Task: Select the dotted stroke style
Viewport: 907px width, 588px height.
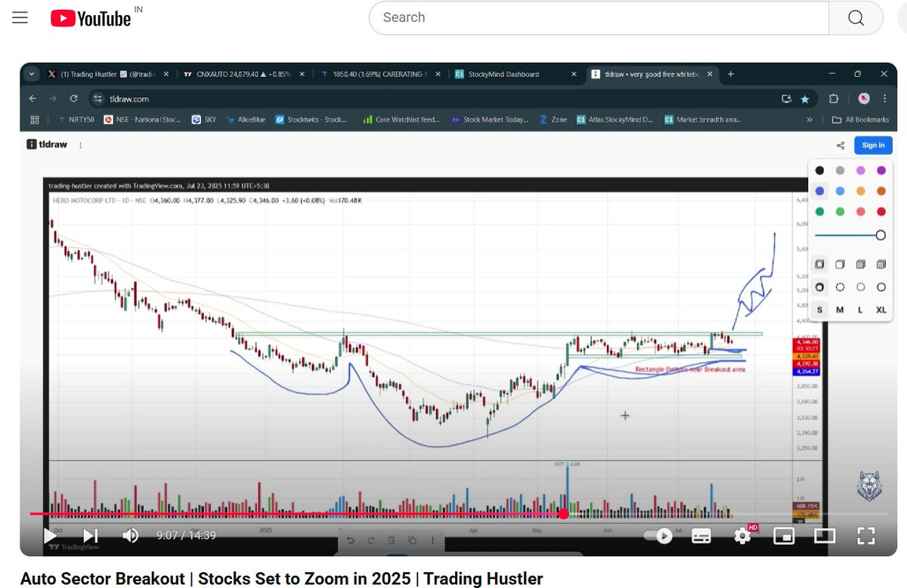Action: pos(860,287)
